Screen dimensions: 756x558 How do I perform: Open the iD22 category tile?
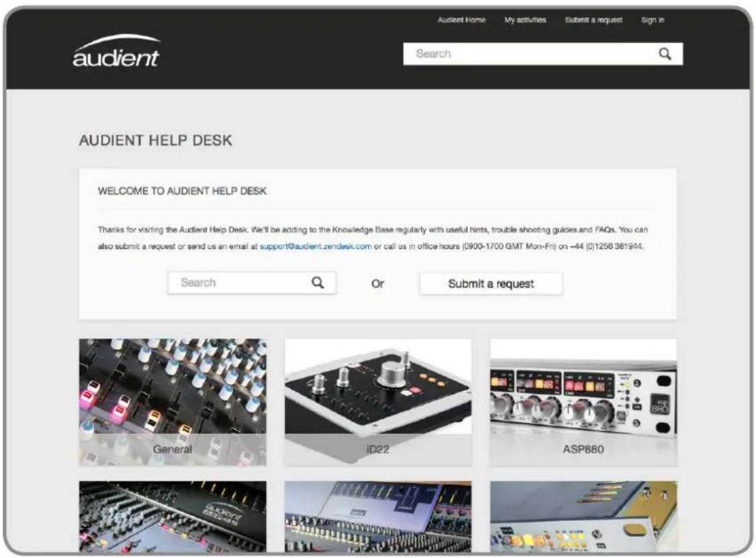(378, 402)
